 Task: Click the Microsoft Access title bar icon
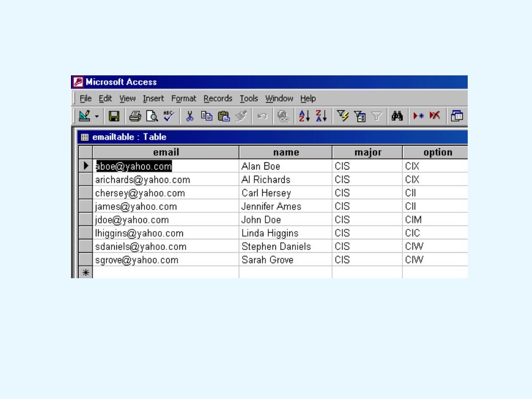click(78, 82)
